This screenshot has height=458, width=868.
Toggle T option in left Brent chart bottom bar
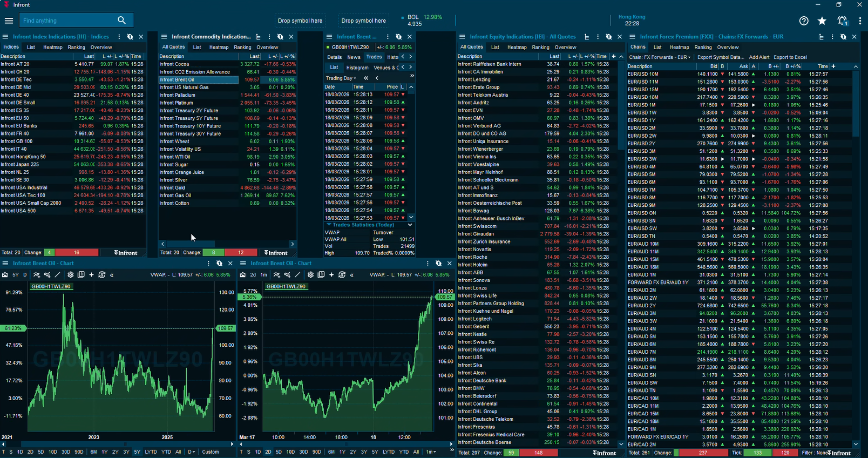(4, 452)
